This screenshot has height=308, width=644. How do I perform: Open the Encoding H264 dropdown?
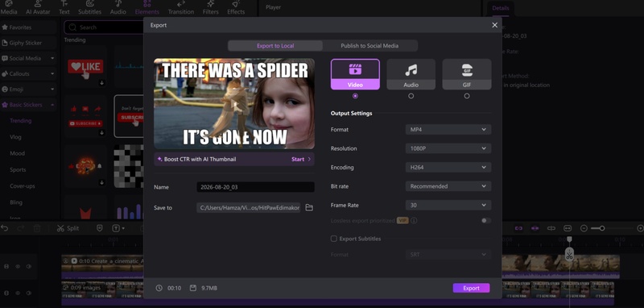448,168
